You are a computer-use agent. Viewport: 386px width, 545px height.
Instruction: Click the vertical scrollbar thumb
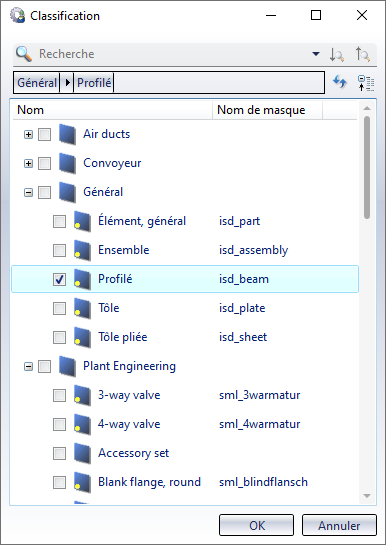(x=367, y=168)
